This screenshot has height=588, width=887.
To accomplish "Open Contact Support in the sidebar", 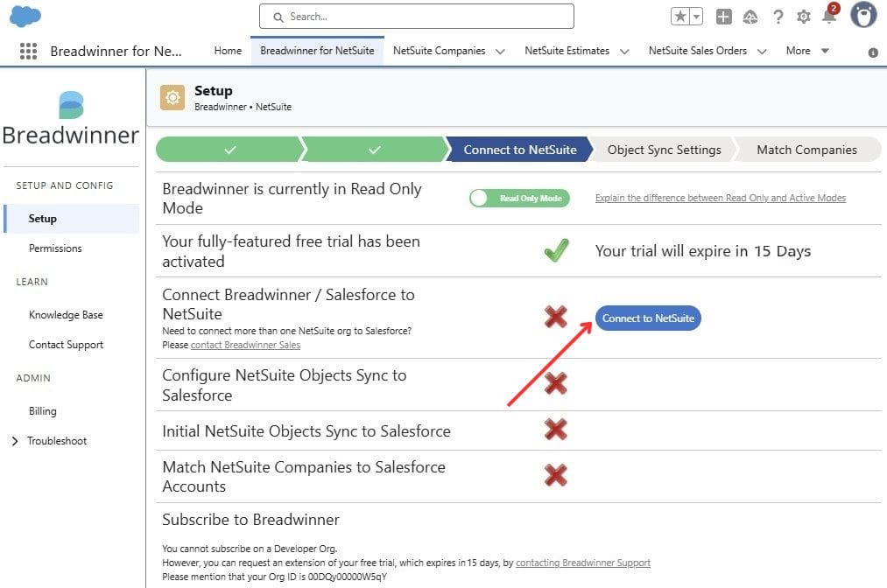I will coord(66,345).
